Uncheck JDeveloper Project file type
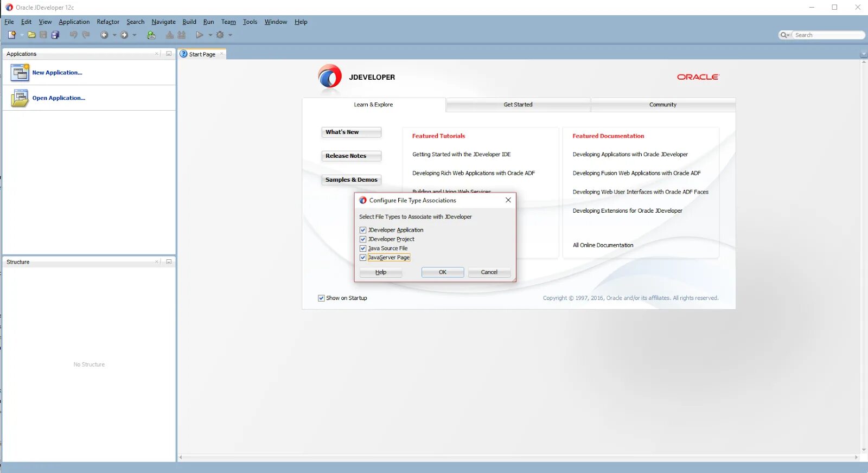Screen dimensions: 868x473 pos(363,239)
